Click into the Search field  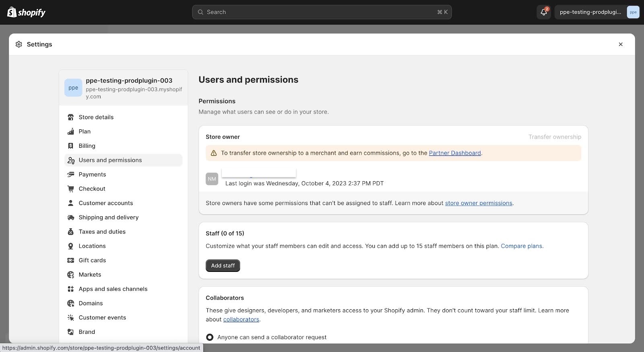322,12
